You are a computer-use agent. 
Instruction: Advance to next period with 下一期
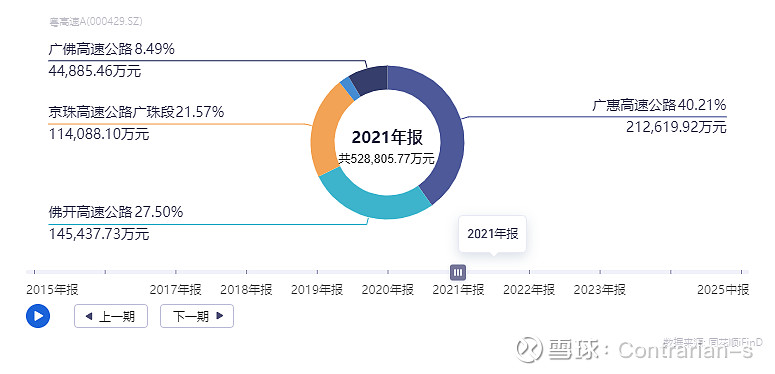(197, 316)
